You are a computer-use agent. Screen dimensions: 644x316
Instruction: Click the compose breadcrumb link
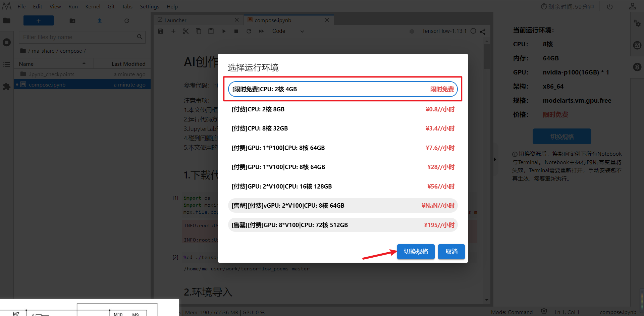[71, 51]
